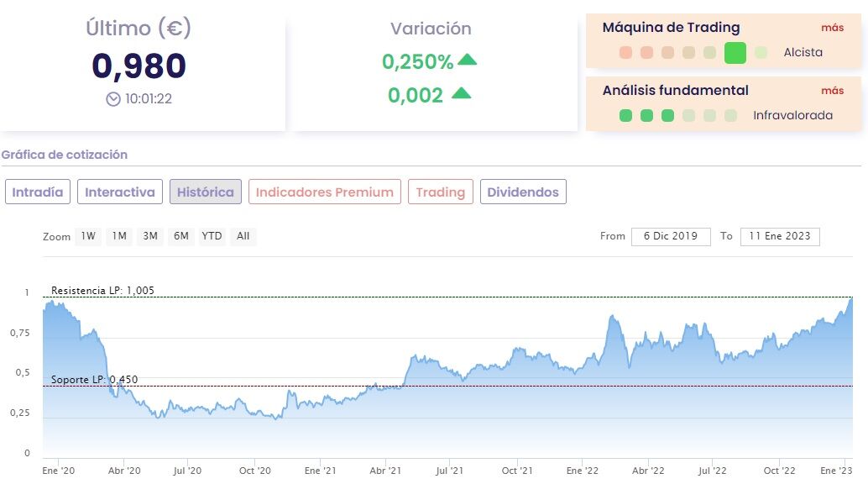Click the first green Análisis fundamental dot
Viewport: 868px width, 484px height.
pyautogui.click(x=625, y=116)
